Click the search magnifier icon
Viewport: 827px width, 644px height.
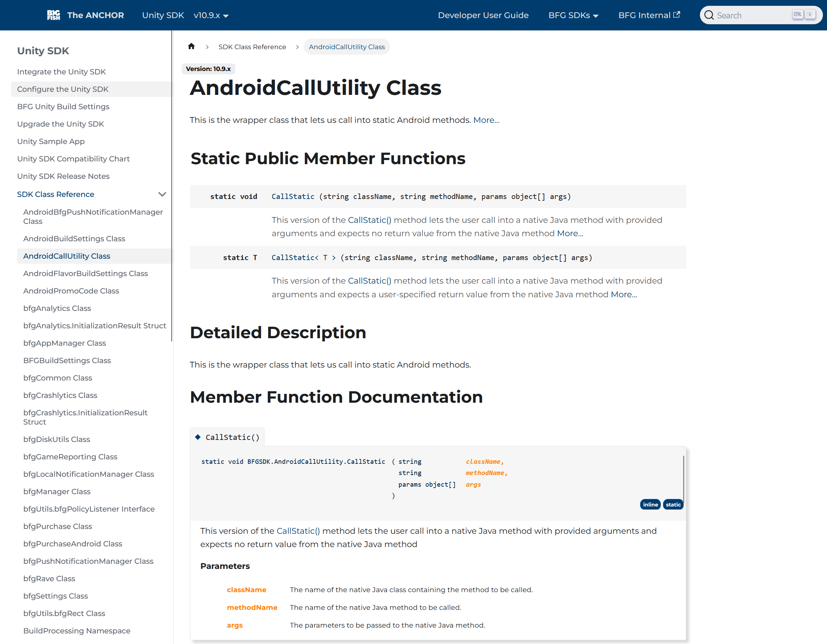pos(709,15)
